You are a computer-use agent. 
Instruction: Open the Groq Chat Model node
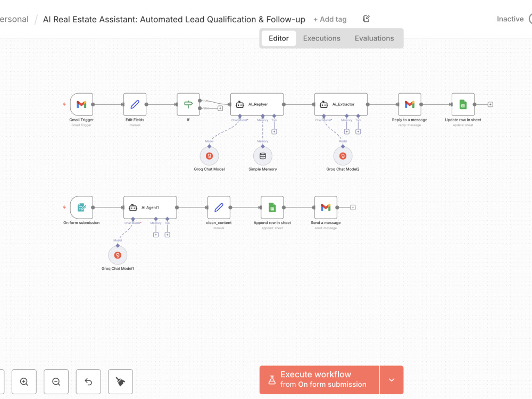point(209,156)
